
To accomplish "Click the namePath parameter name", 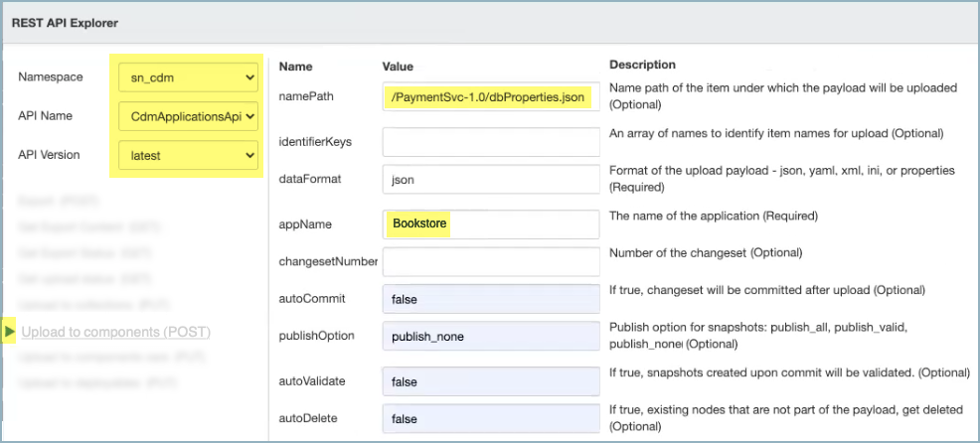I will [x=304, y=95].
